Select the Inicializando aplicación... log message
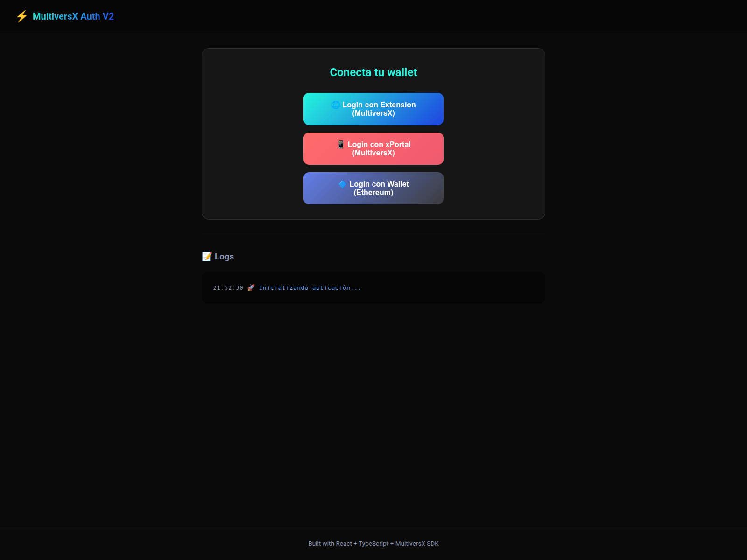Screen dimensions: 747x560 click(310, 288)
